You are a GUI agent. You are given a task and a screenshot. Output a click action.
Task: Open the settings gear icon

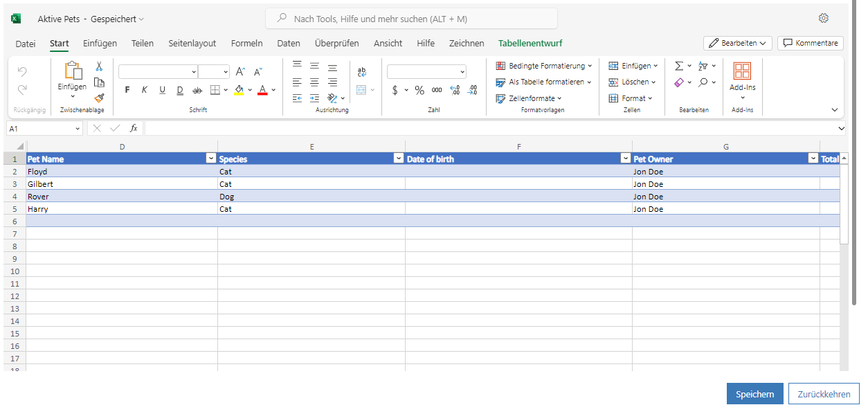tap(823, 18)
